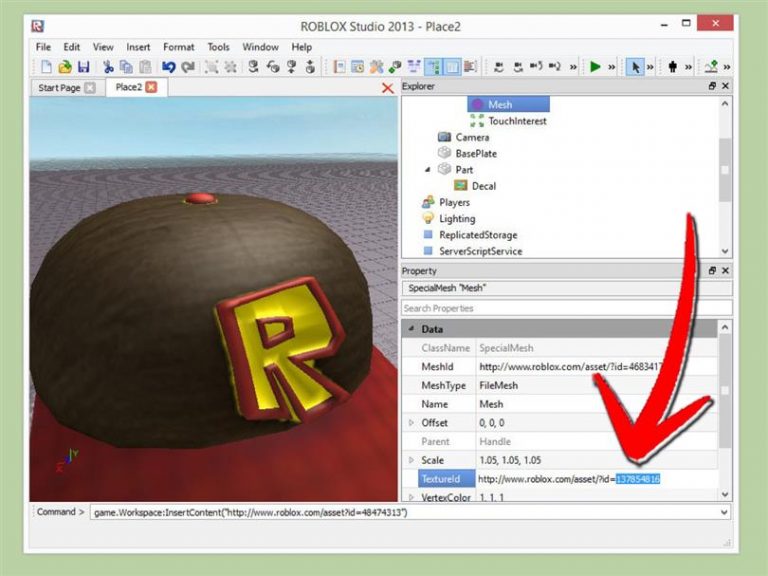Expand overflow chevron beside character icon
This screenshot has height=576, width=768.
coord(688,67)
